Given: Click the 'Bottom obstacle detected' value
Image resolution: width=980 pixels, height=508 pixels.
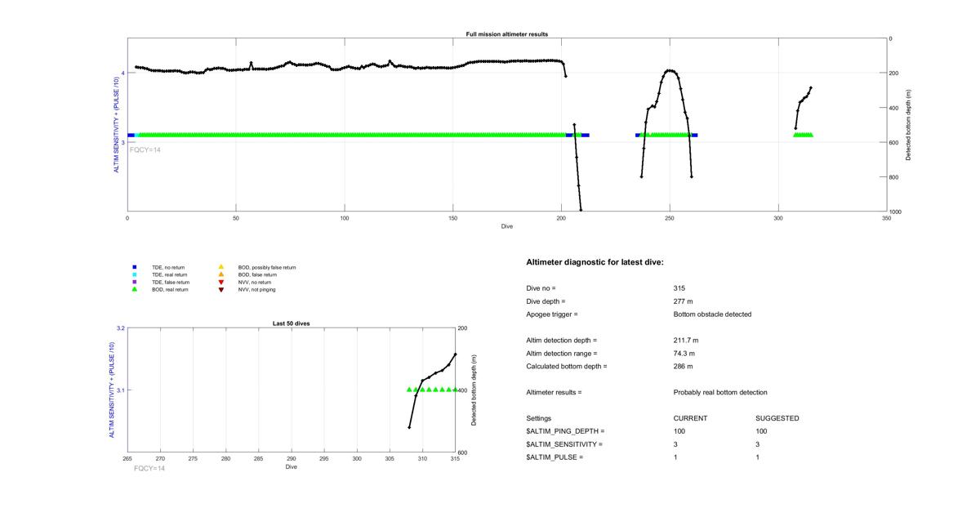Looking at the screenshot, I should point(712,314).
